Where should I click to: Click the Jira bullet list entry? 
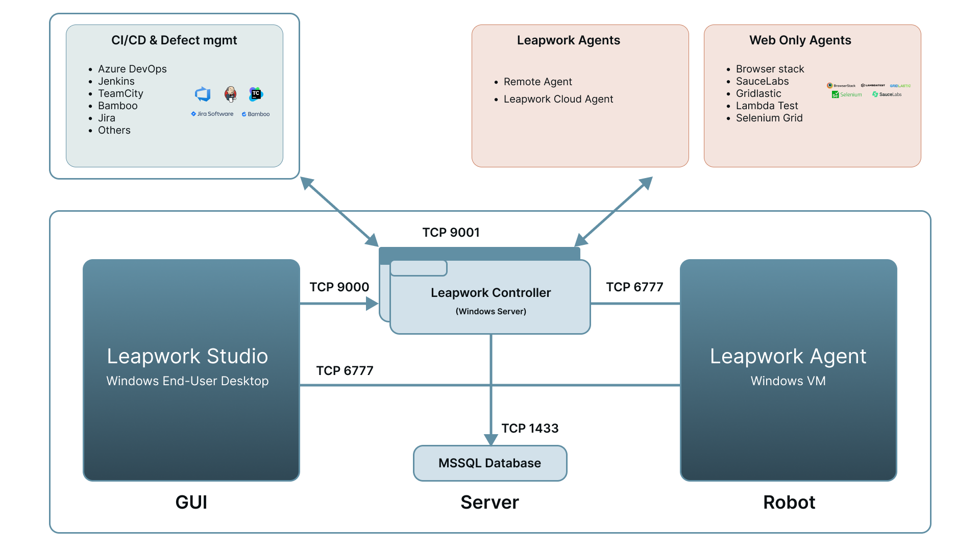pos(107,118)
